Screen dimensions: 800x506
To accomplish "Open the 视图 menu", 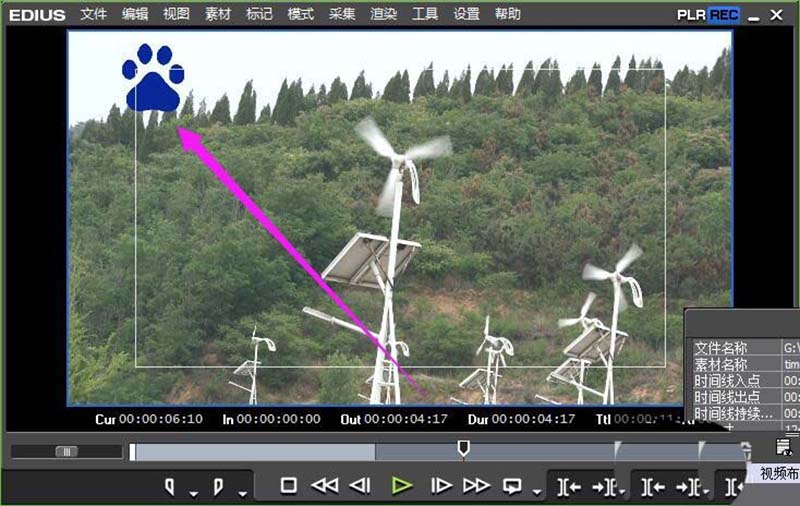I will (176, 14).
